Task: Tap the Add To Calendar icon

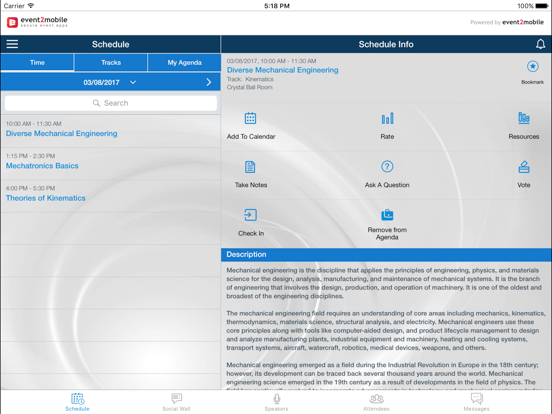Action: (x=250, y=118)
